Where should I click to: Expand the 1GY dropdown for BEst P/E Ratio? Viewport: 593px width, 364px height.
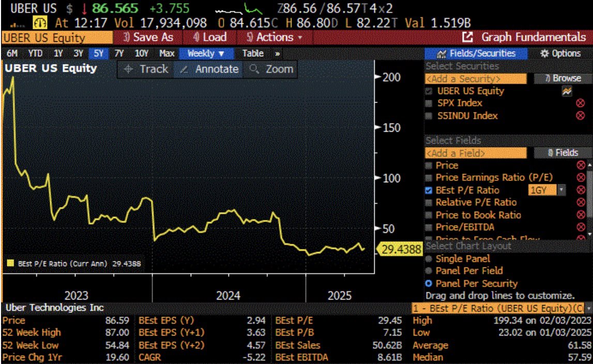click(561, 191)
